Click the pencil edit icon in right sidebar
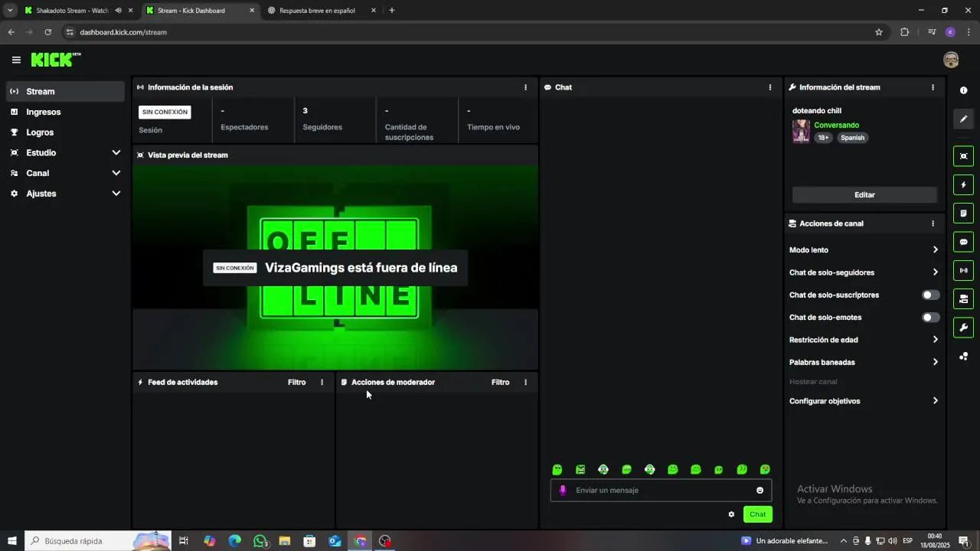The height and width of the screenshot is (551, 980). [963, 119]
